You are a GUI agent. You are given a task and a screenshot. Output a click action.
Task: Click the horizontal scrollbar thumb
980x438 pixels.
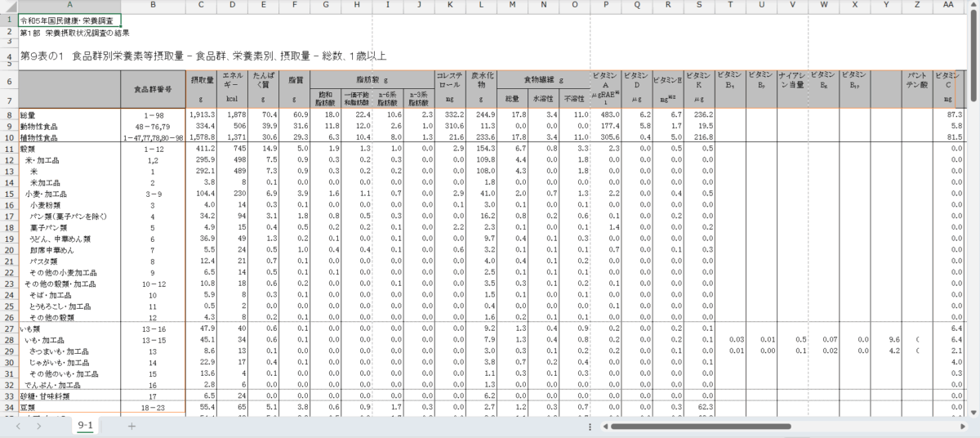tap(702, 426)
